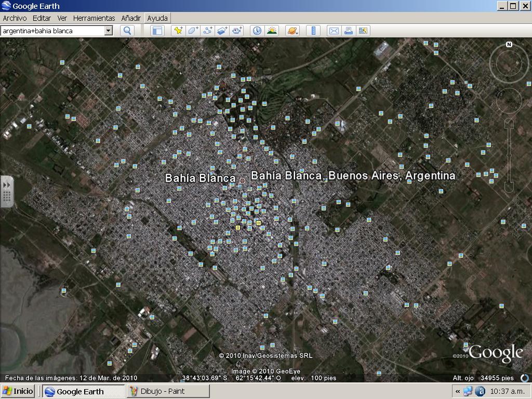This screenshot has width=532, height=399.
Task: Email the current view icon
Action: (334, 31)
